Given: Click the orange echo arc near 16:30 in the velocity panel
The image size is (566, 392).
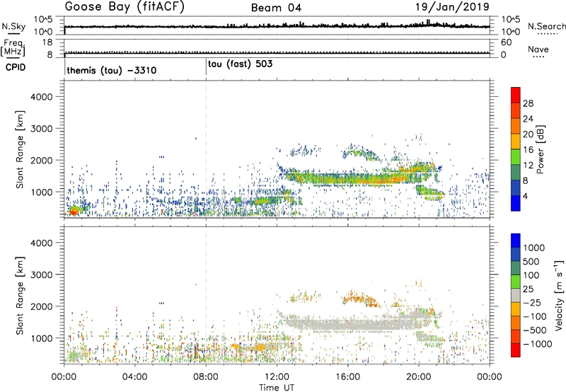Looking at the screenshot, I should [359, 299].
